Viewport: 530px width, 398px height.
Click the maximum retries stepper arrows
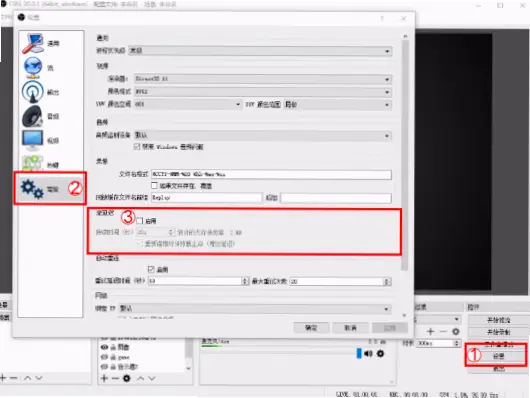point(387,281)
